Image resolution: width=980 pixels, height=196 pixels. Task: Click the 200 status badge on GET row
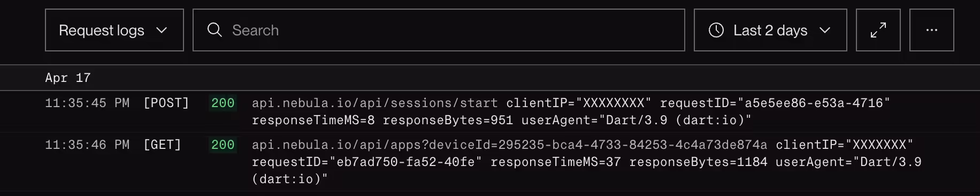[223, 145]
